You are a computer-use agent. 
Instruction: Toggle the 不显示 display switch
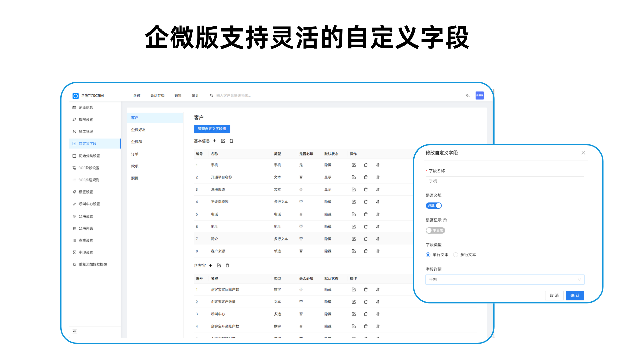(435, 231)
